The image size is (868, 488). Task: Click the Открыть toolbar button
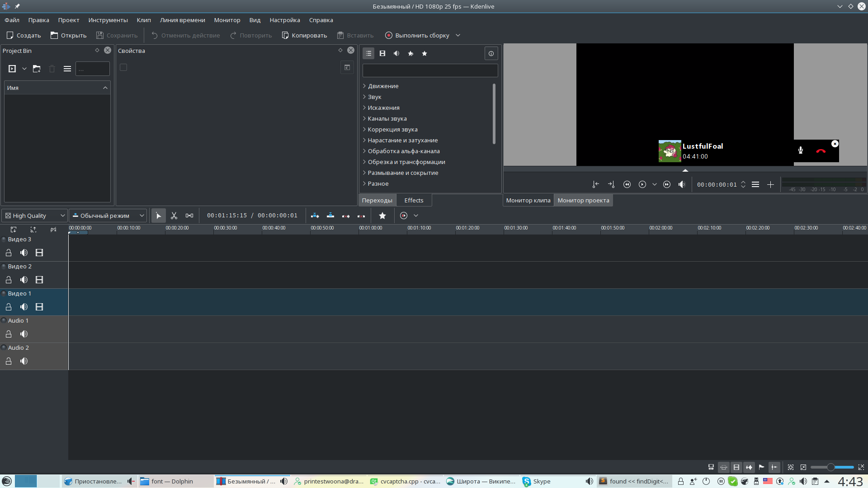tap(68, 35)
